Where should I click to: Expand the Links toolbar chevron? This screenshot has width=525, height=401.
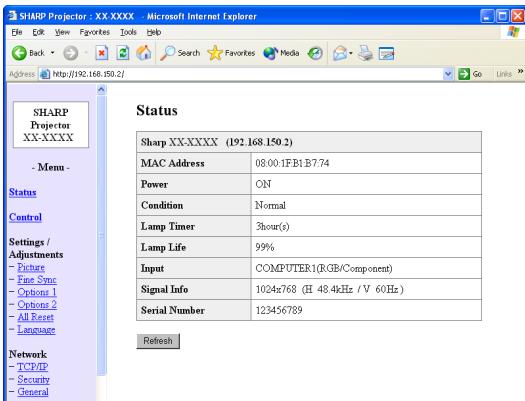520,71
